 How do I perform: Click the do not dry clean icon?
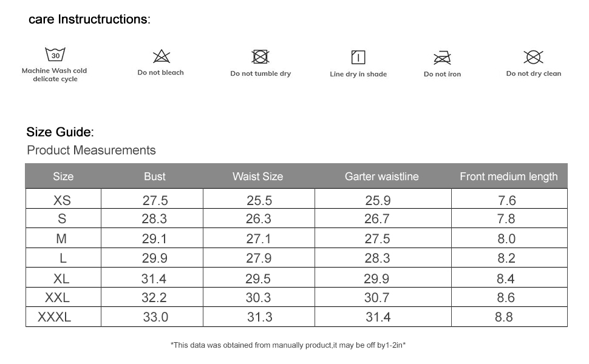(533, 58)
